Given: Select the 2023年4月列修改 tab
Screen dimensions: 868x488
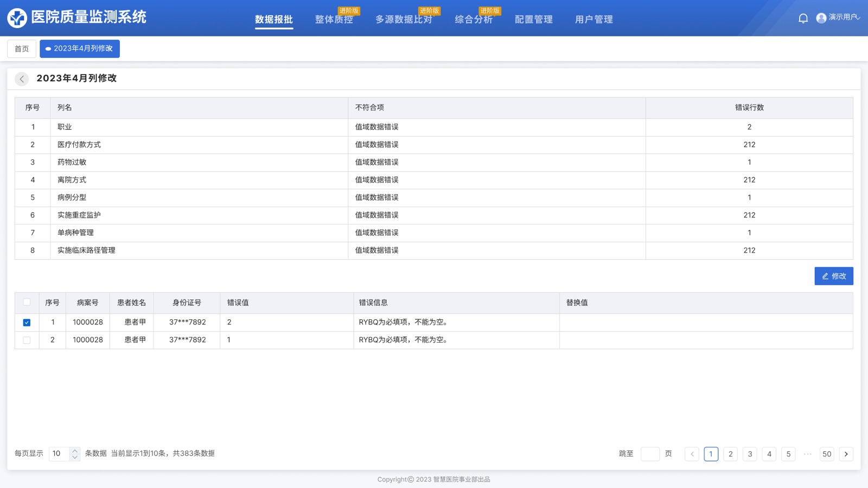Looking at the screenshot, I should [x=80, y=49].
